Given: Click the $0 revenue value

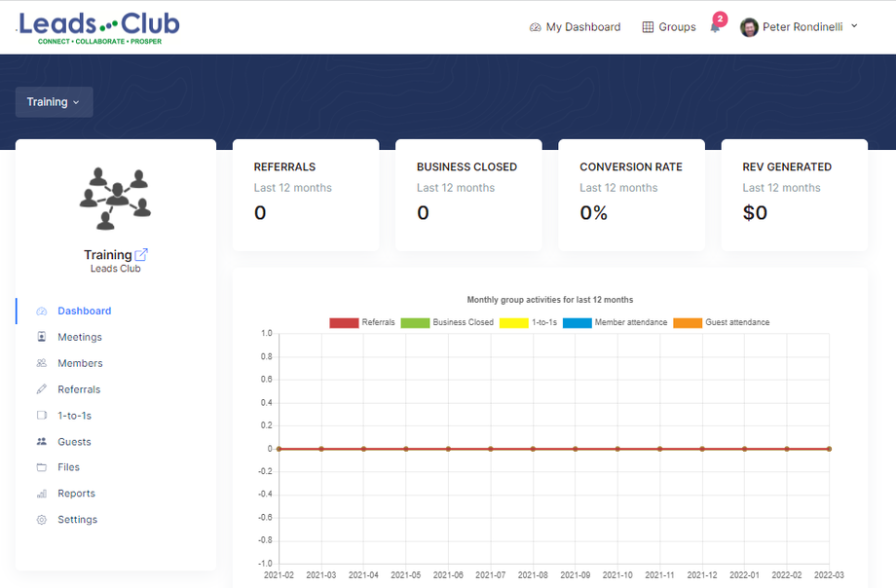Looking at the screenshot, I should [755, 213].
